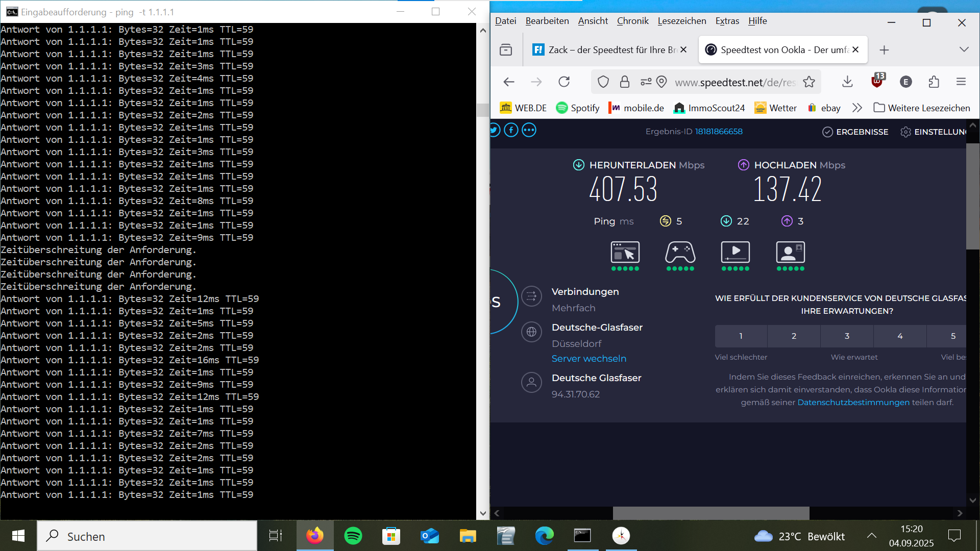The height and width of the screenshot is (551, 980).
Task: Switch to Command Prompt taskbar icon
Action: (583, 536)
